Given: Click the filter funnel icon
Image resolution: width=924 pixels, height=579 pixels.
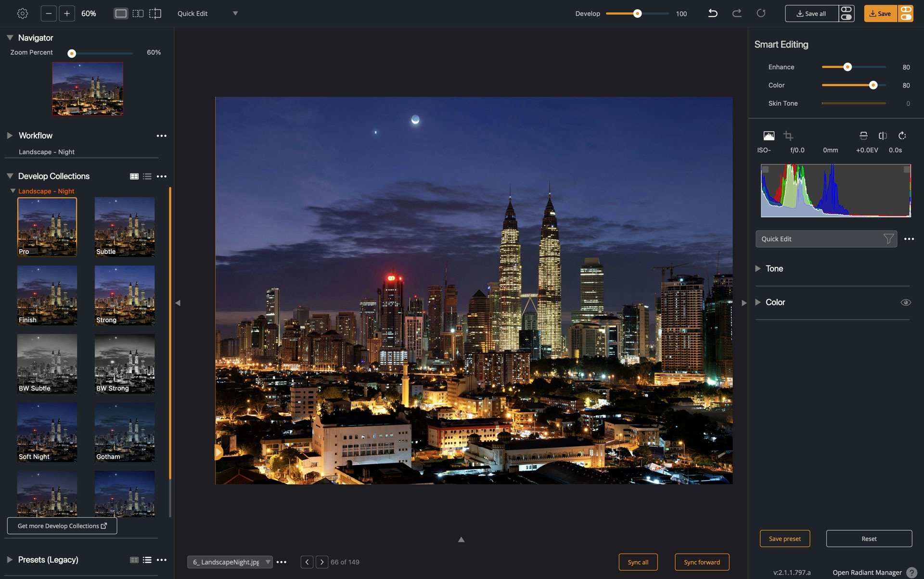Looking at the screenshot, I should click(888, 239).
